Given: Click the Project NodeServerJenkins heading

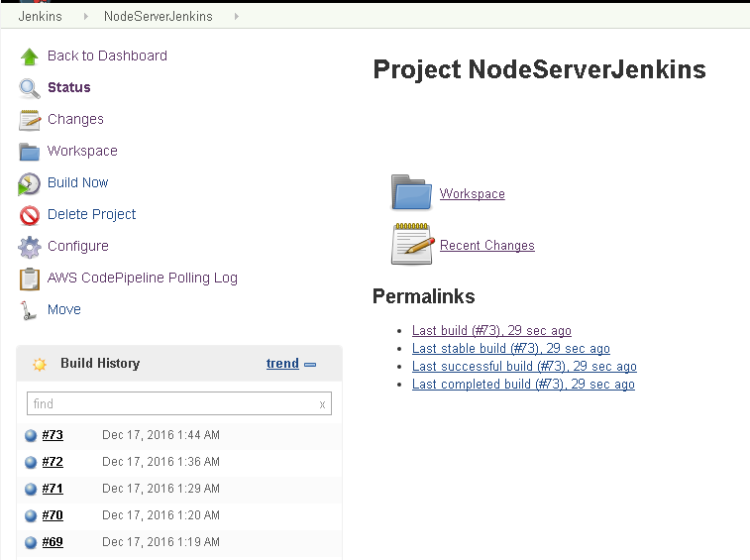Looking at the screenshot, I should click(x=539, y=70).
